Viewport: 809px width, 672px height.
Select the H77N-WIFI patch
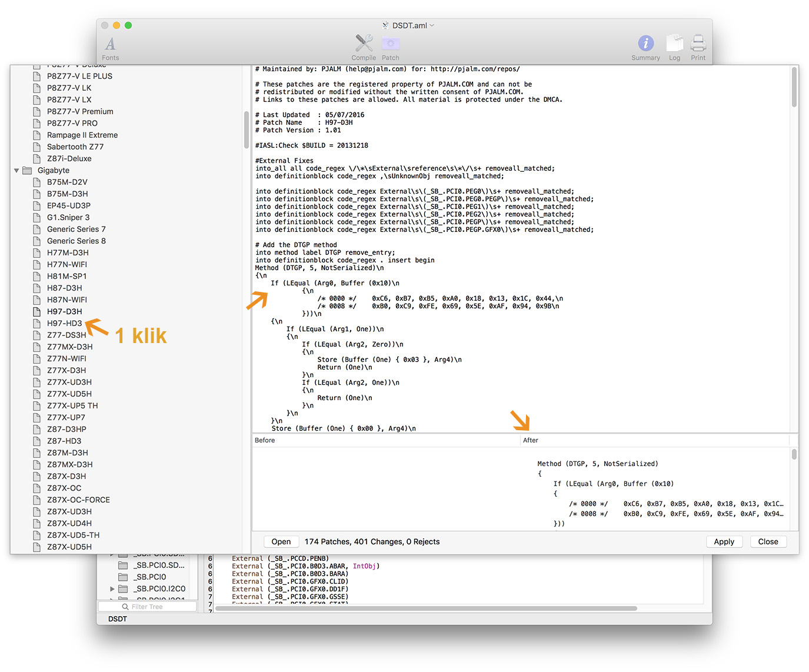pyautogui.click(x=67, y=264)
